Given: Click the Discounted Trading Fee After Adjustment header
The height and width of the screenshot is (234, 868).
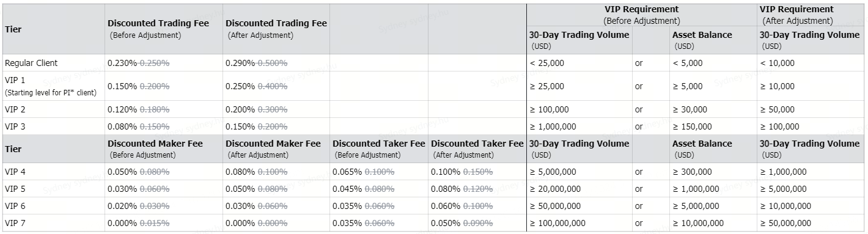Looking at the screenshot, I should pyautogui.click(x=276, y=29).
